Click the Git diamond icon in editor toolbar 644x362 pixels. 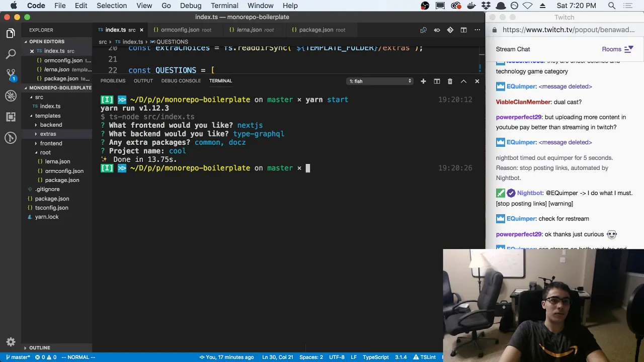pos(450,30)
